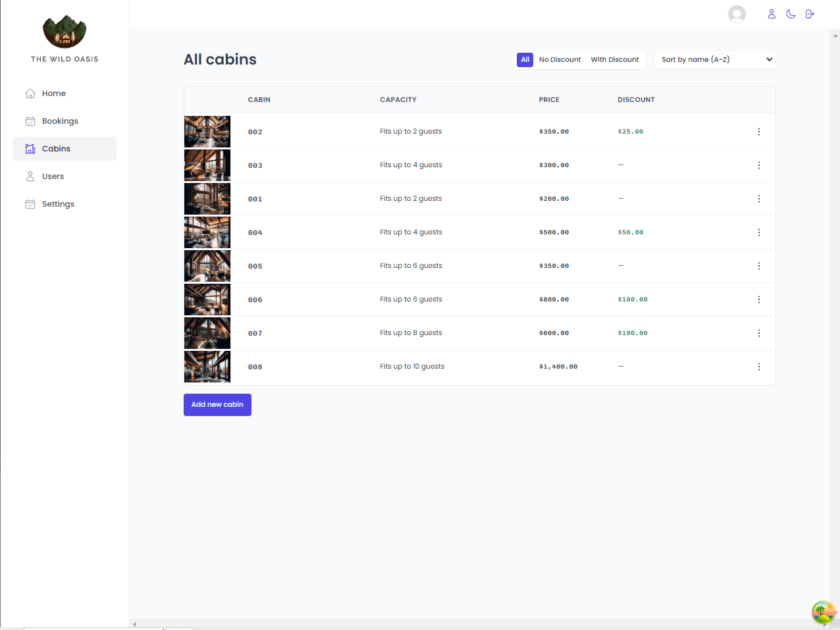
Task: Click the cabin 005 thumbnail image
Action: click(207, 266)
